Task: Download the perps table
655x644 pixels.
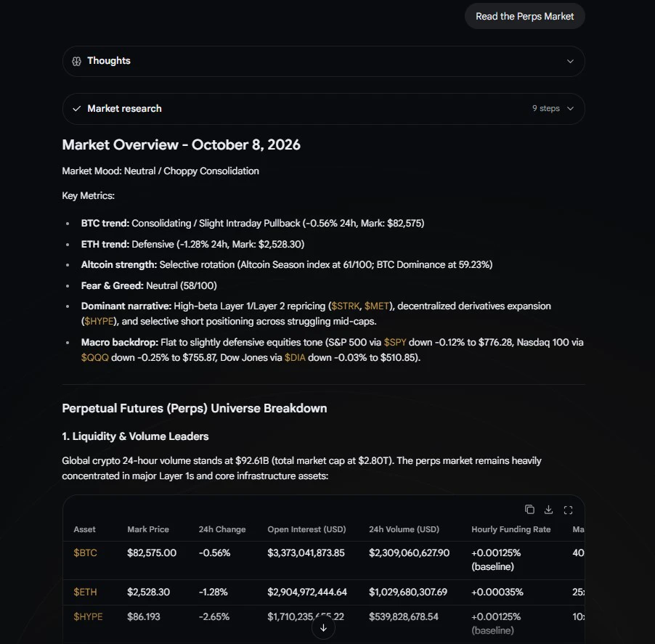Action: pyautogui.click(x=548, y=510)
